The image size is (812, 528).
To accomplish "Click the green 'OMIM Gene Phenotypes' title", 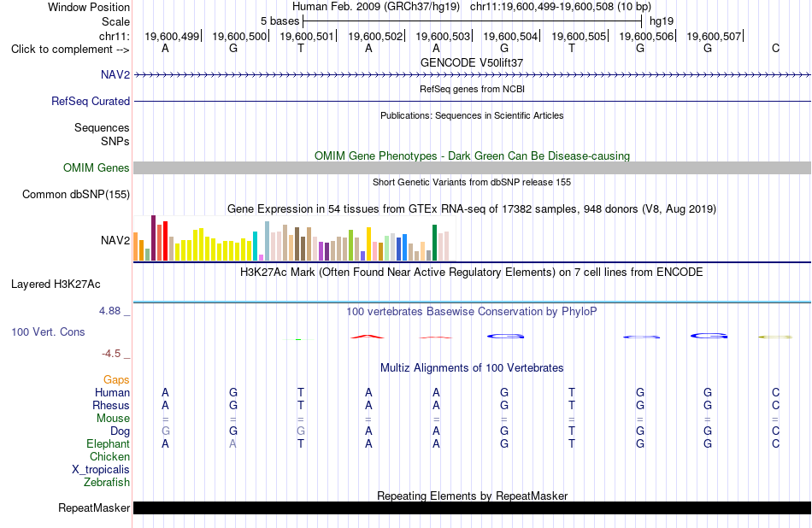I will click(x=472, y=155).
